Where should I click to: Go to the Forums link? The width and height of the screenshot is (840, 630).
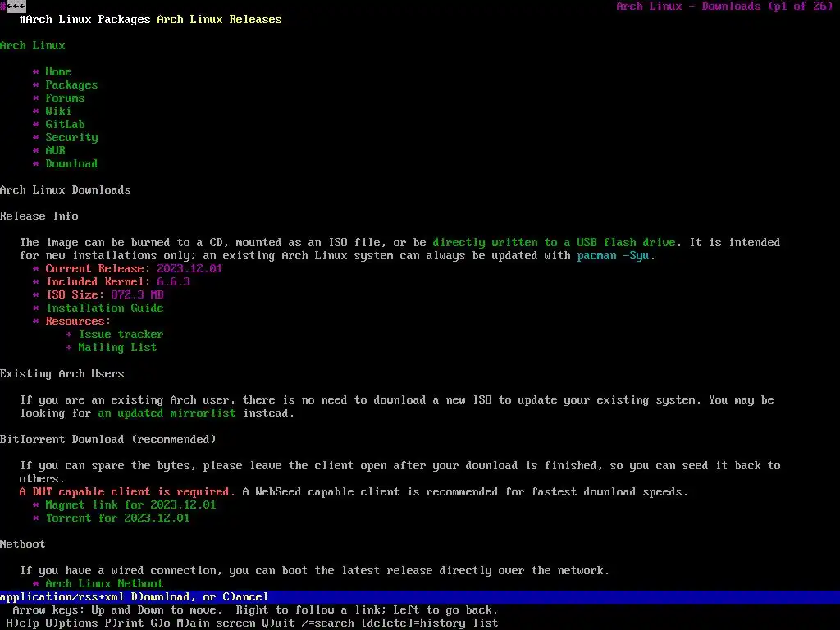[65, 98]
